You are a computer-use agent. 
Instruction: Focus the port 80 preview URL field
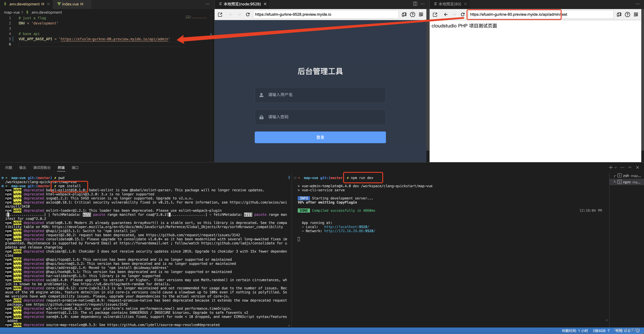coord(540,15)
